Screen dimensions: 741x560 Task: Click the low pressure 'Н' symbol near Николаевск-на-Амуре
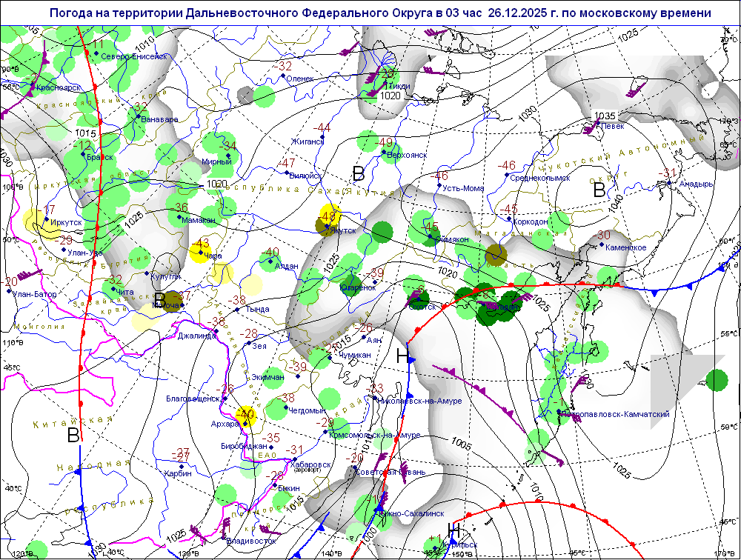tap(402, 356)
